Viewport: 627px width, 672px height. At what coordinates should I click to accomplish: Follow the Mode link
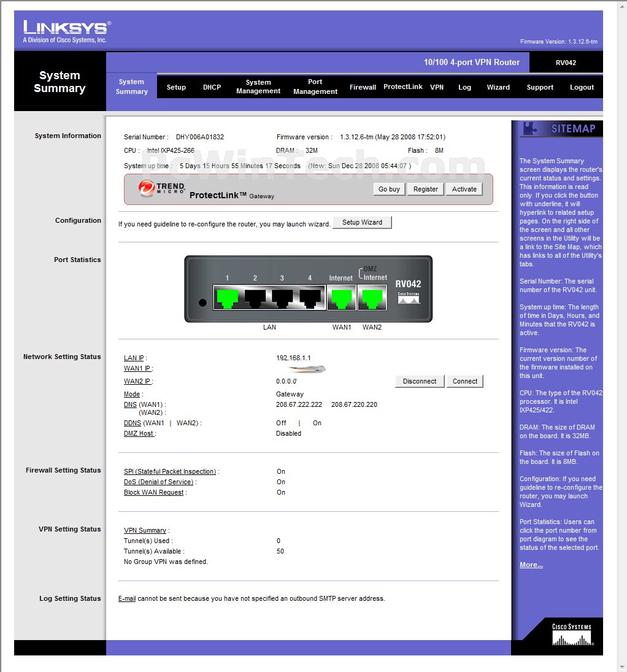point(131,394)
